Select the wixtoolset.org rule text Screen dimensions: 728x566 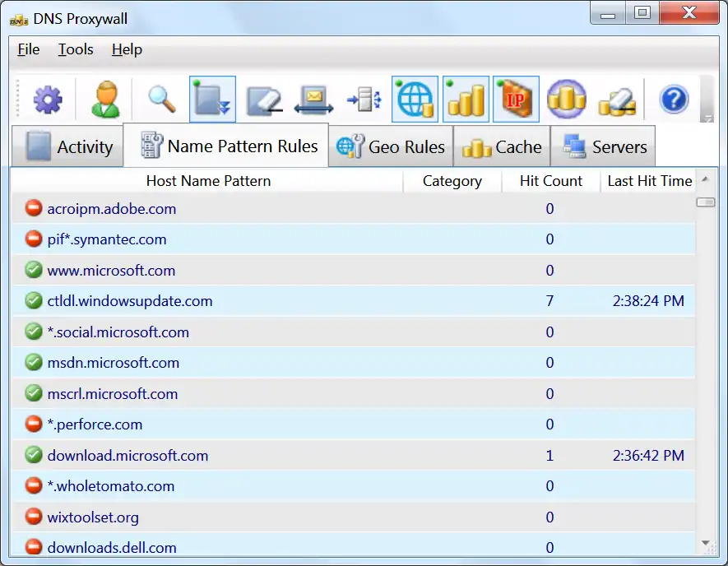pyautogui.click(x=93, y=517)
